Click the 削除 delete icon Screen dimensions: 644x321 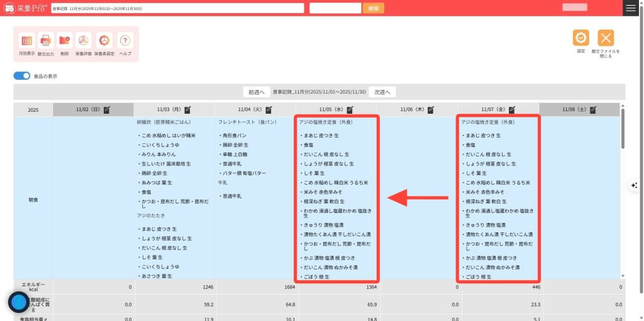tap(65, 41)
